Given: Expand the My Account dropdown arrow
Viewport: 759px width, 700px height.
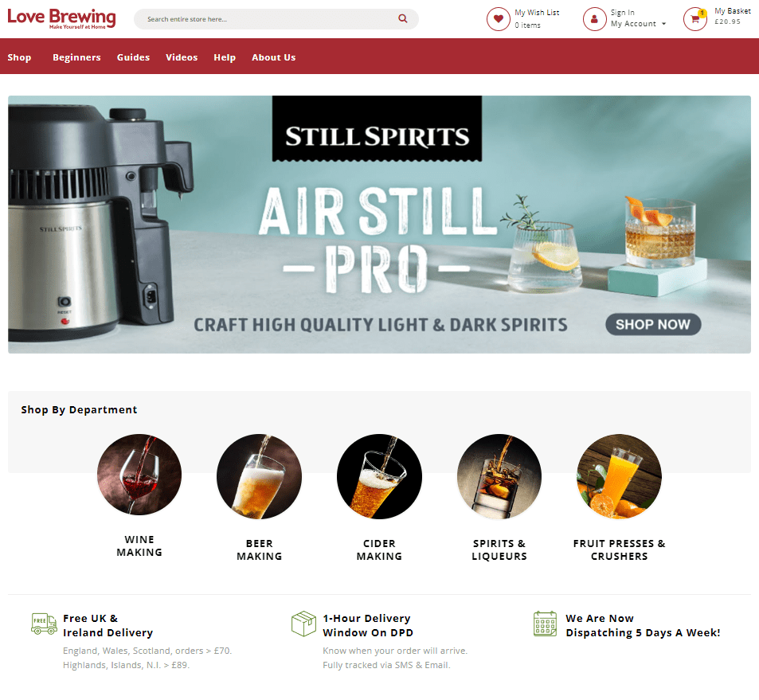Looking at the screenshot, I should 663,24.
